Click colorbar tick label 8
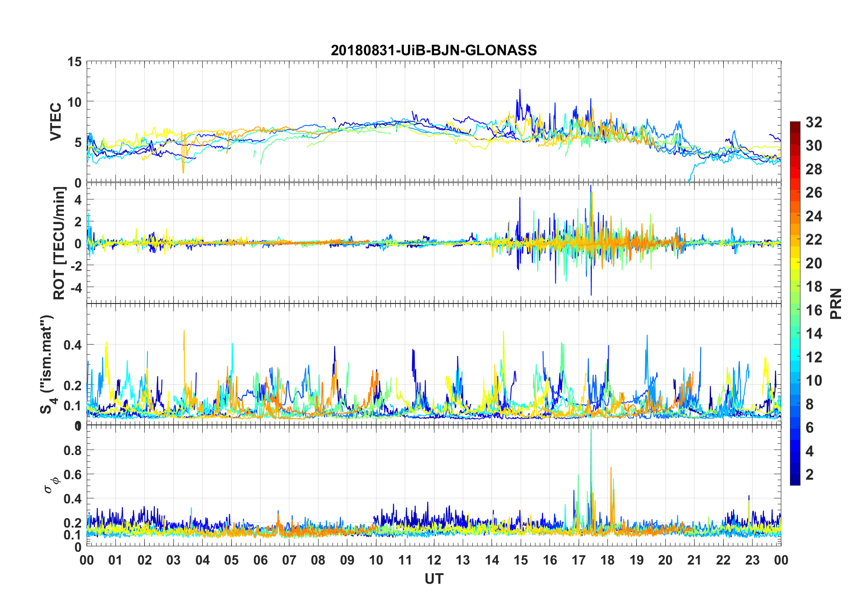868x607 pixels. tap(810, 404)
